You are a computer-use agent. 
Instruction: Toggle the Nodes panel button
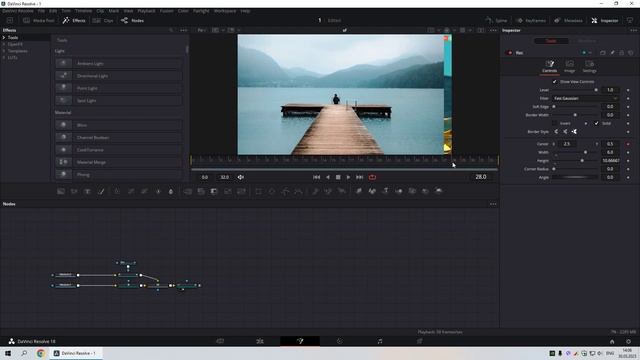pyautogui.click(x=132, y=20)
